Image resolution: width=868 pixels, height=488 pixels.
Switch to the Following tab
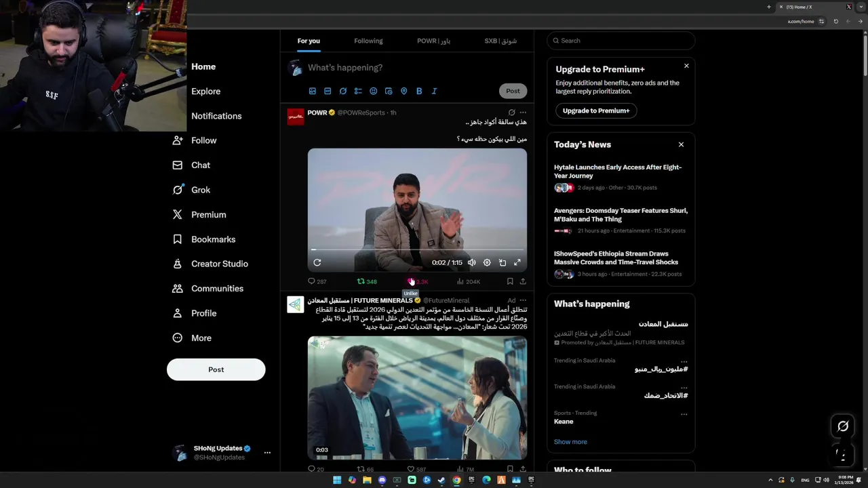click(x=368, y=41)
